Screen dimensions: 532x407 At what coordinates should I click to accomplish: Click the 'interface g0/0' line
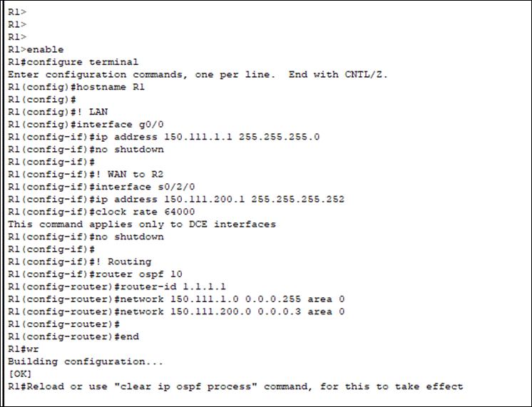[x=86, y=125]
